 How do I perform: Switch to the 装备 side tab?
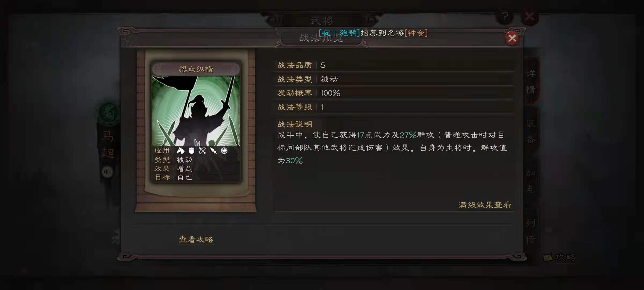click(531, 132)
